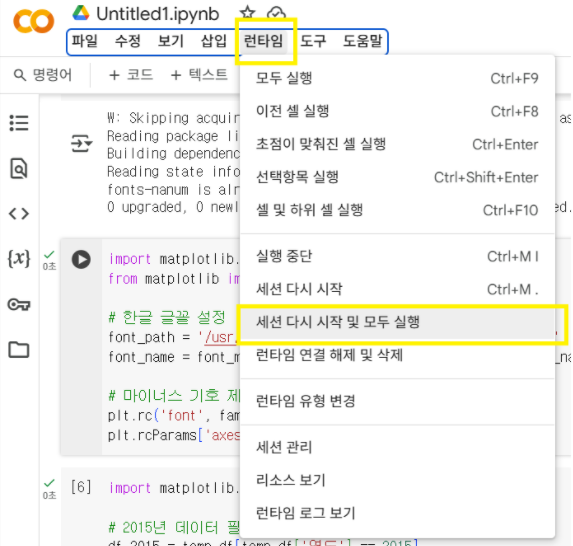The image size is (573, 546).
Task: Open the files folder icon in sidebar
Action: pos(19,350)
